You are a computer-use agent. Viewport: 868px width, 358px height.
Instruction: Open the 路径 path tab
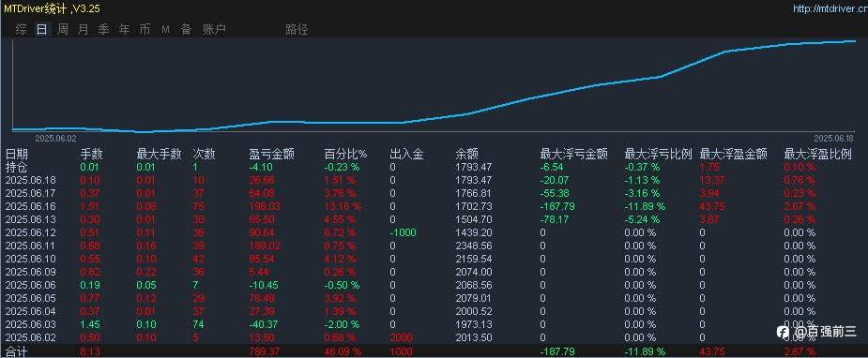pyautogui.click(x=297, y=30)
